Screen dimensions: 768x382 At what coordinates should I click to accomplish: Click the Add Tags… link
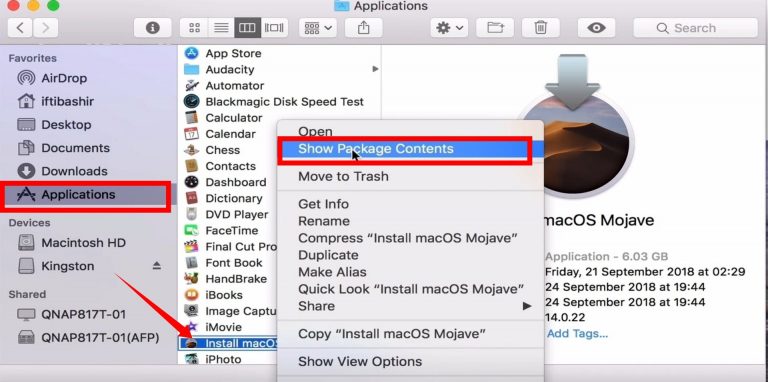(x=577, y=334)
